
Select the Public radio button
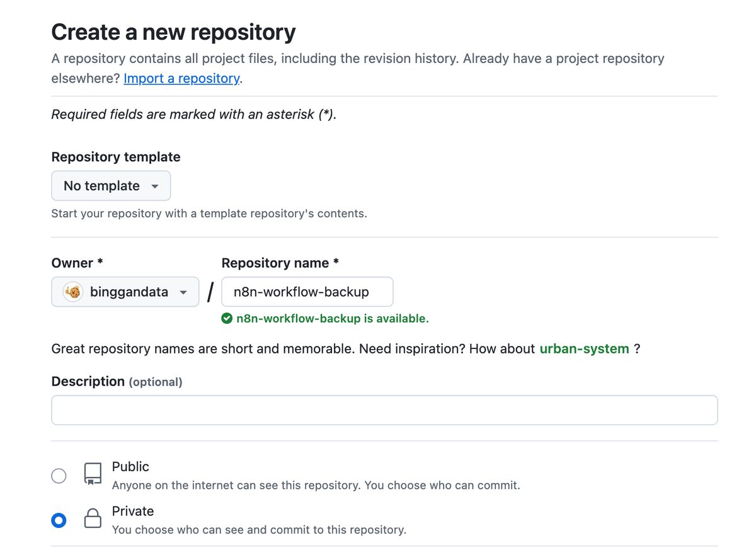point(59,476)
